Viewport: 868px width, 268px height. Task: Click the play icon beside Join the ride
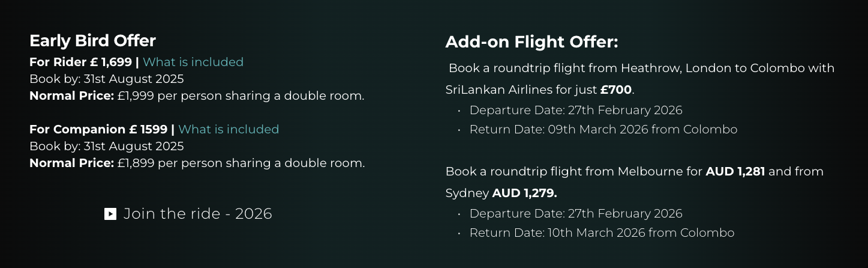pyautogui.click(x=110, y=214)
